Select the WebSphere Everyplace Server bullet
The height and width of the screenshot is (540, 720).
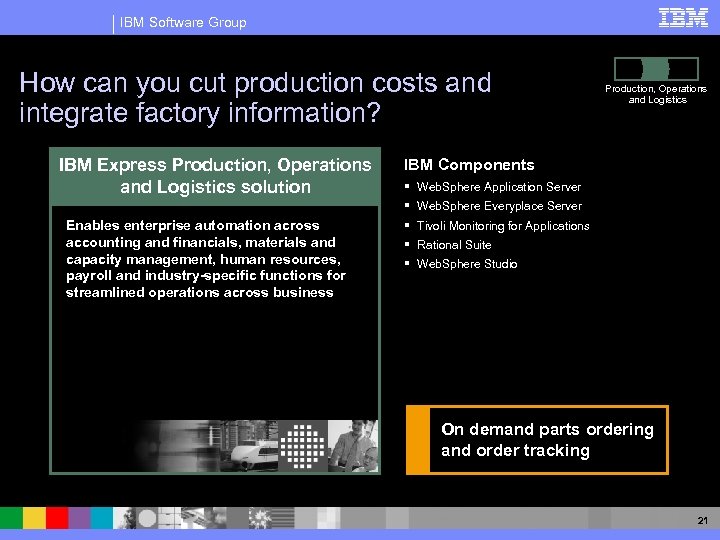click(499, 206)
